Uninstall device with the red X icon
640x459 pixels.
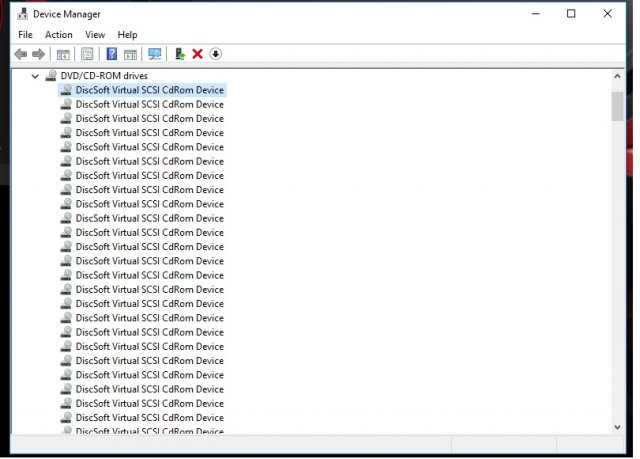pos(198,54)
